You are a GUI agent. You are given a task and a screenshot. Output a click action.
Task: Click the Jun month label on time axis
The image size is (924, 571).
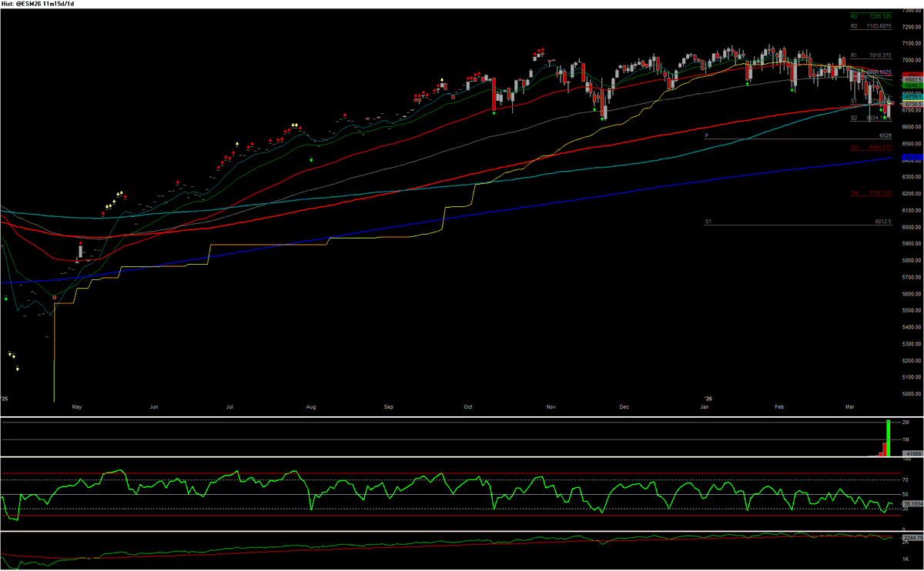[155, 406]
